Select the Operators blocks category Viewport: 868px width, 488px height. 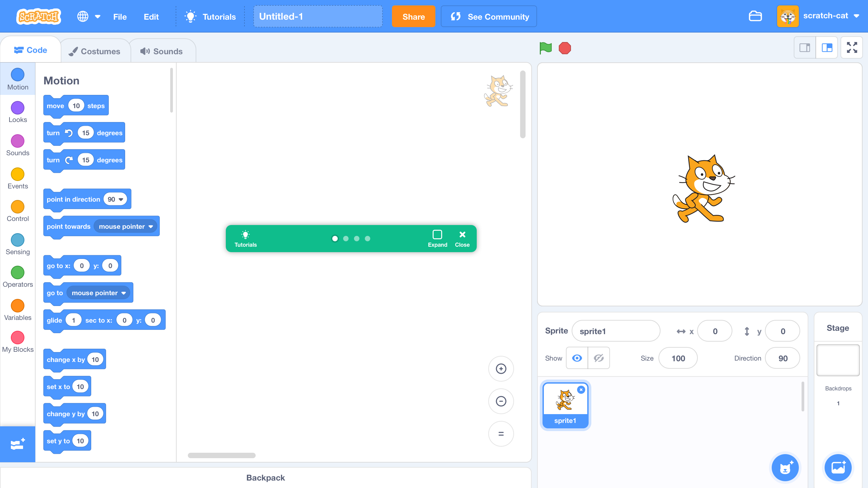point(17,275)
